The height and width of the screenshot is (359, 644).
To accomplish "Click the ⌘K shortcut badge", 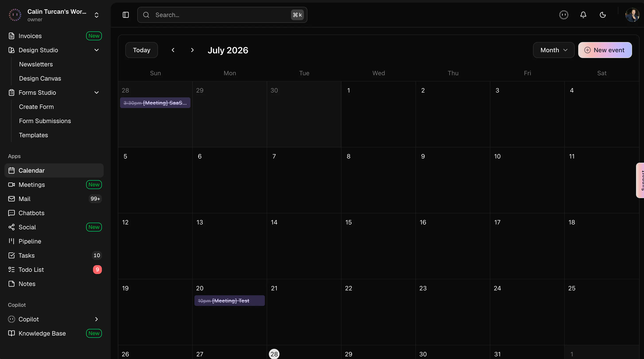I will coord(297,15).
